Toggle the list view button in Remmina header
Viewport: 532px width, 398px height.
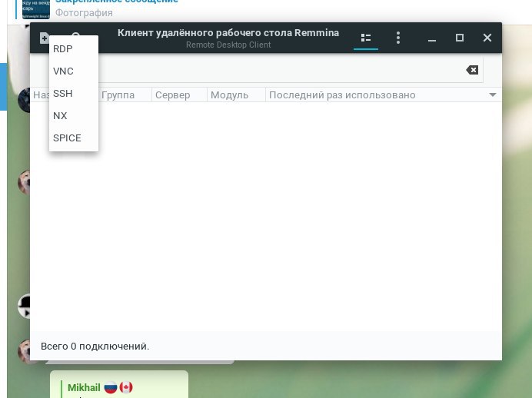click(x=366, y=38)
